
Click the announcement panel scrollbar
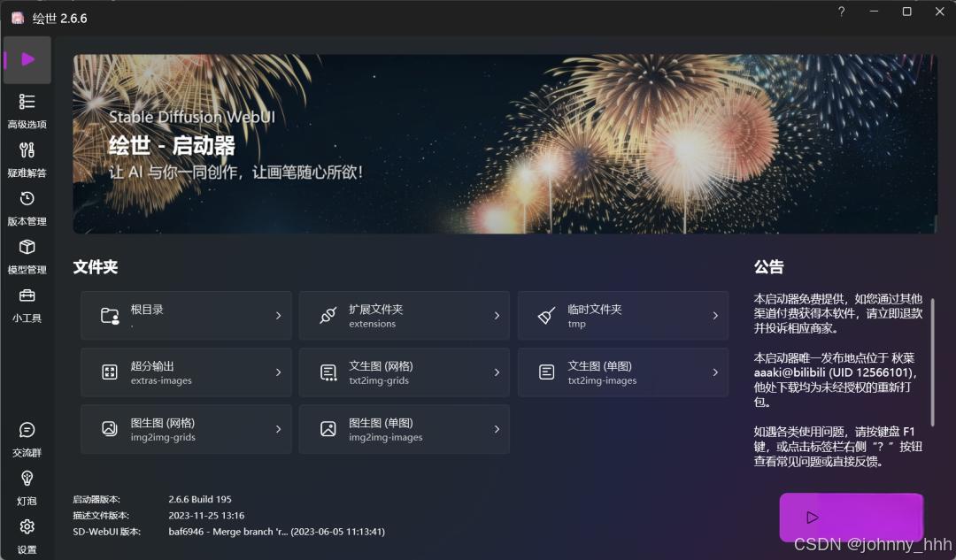click(932, 371)
